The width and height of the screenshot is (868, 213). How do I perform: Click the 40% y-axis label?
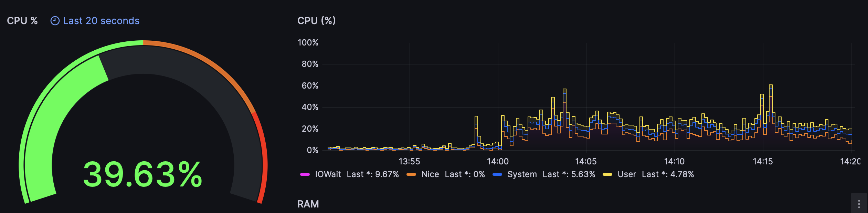tap(310, 107)
